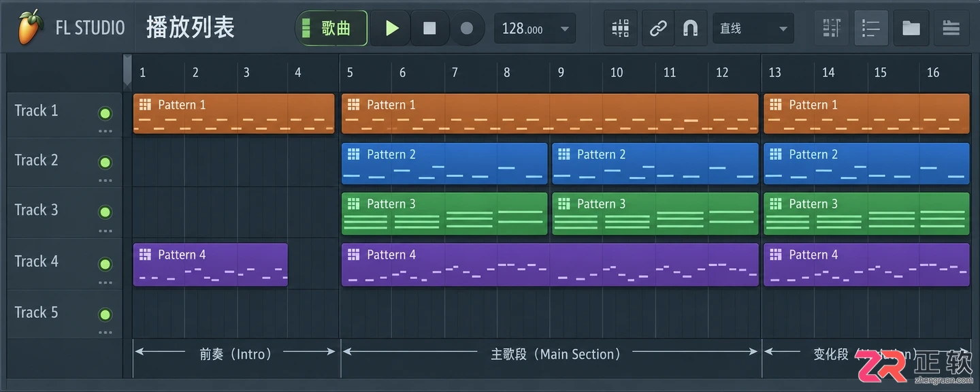Jump to bar 1 on the timeline ruler
This screenshot has width=980, height=392.
(142, 73)
